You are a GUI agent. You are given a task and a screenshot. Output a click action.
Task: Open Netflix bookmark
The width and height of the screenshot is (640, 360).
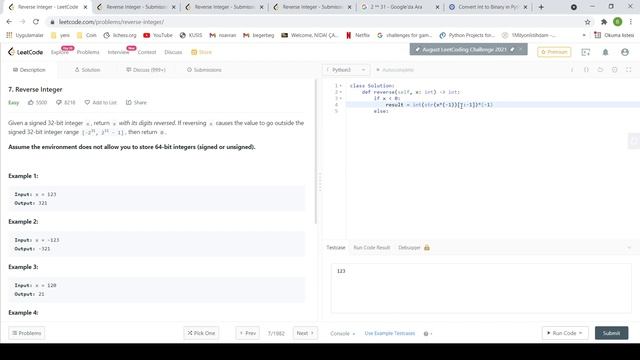coord(358,36)
